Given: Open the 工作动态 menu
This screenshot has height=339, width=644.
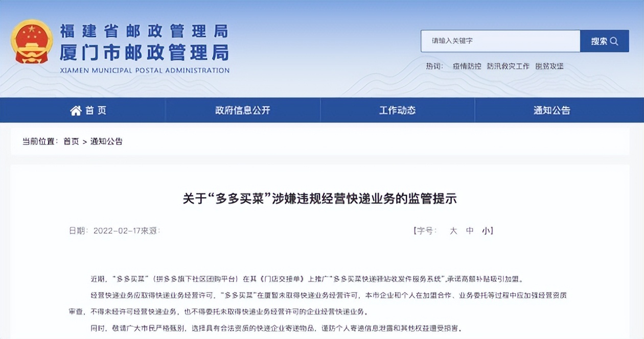Looking at the screenshot, I should tap(398, 110).
